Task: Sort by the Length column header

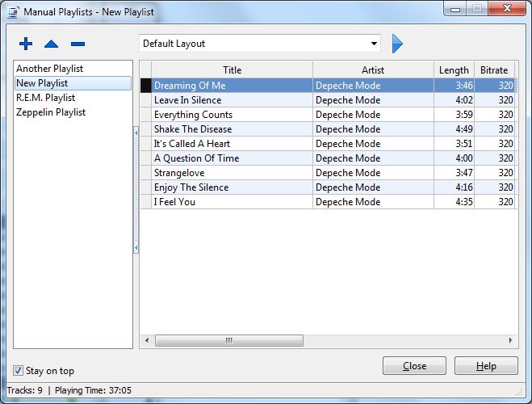Action: [454, 70]
